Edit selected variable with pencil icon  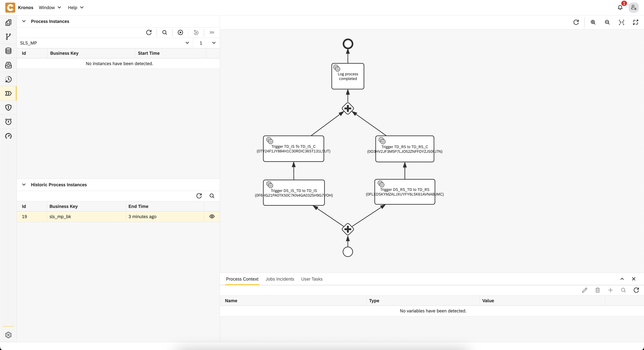(584, 290)
